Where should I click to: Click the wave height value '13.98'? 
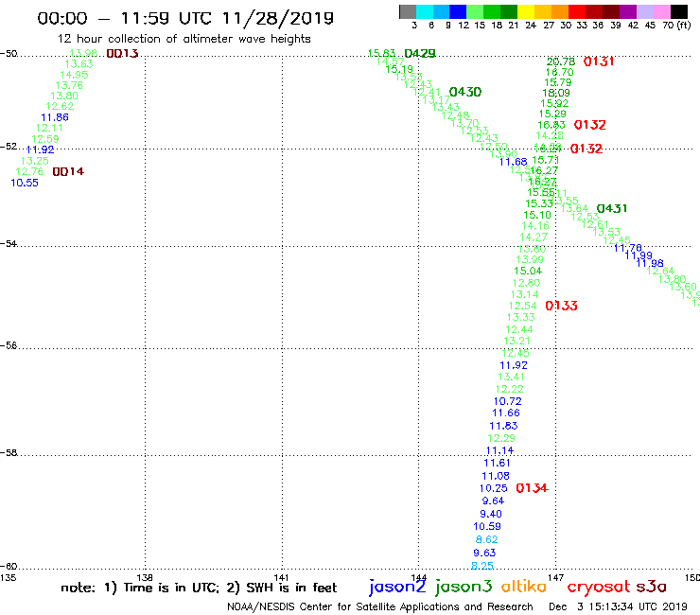tap(83, 54)
